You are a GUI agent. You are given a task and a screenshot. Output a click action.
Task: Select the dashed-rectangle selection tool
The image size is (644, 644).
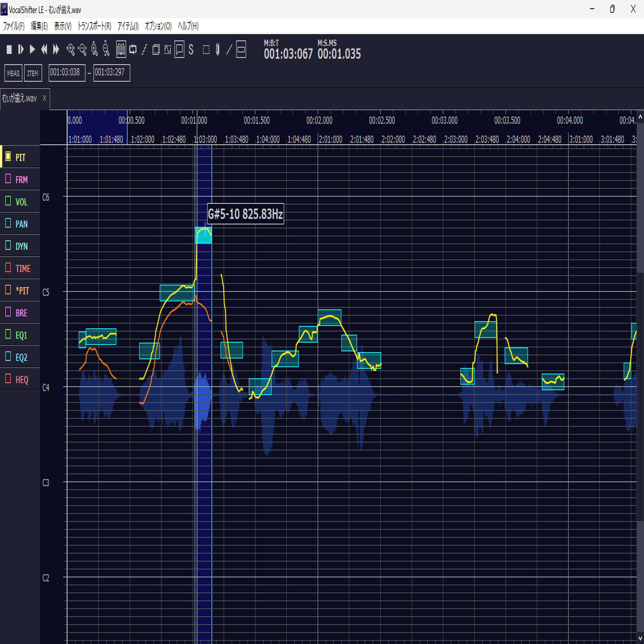coord(206,50)
